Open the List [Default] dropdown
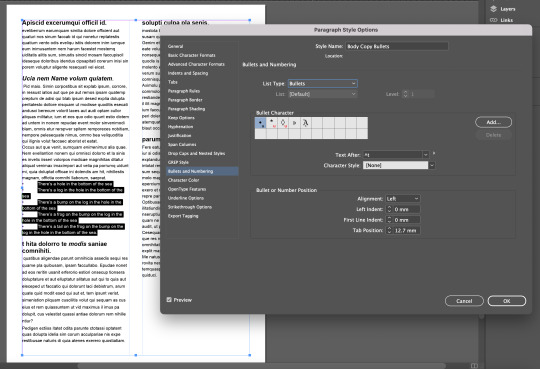The height and width of the screenshot is (369, 540). [x=323, y=94]
